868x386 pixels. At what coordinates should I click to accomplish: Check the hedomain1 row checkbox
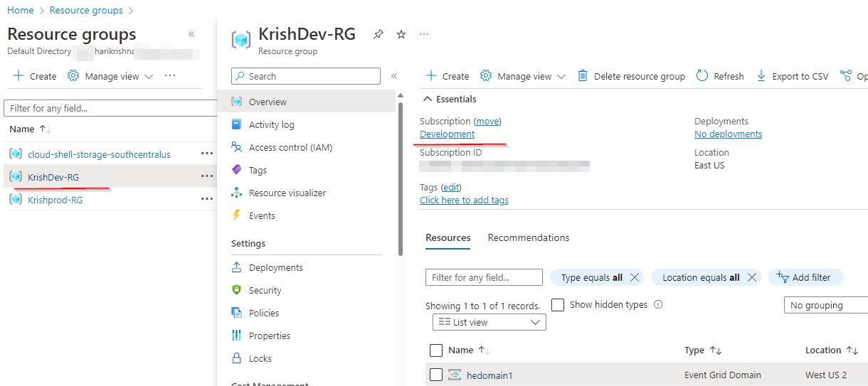coord(436,375)
